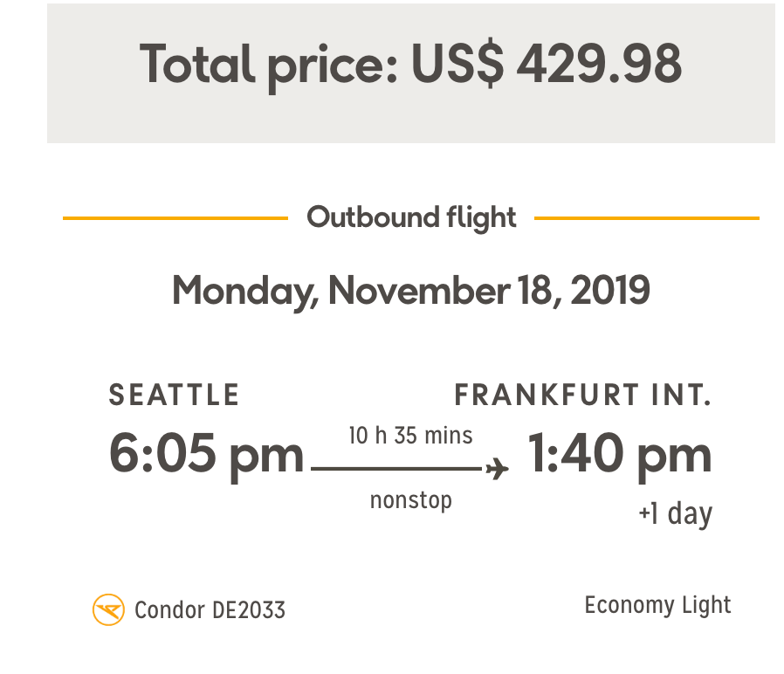
Task: Click the yellow line left of Outbound flight
Action: (x=175, y=218)
